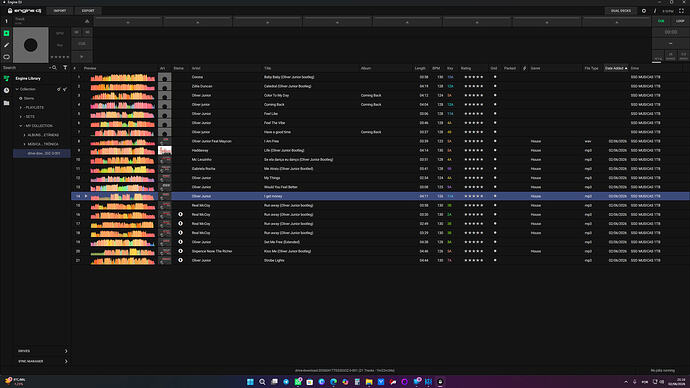The image size is (690, 388).
Task: Select the loop tool icon below the pencil
Action: point(6,57)
